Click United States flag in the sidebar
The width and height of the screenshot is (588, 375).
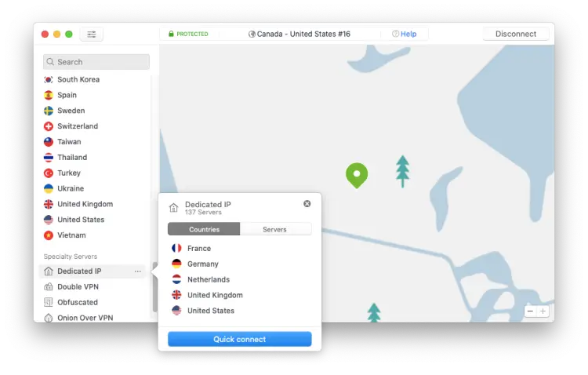pyautogui.click(x=49, y=220)
